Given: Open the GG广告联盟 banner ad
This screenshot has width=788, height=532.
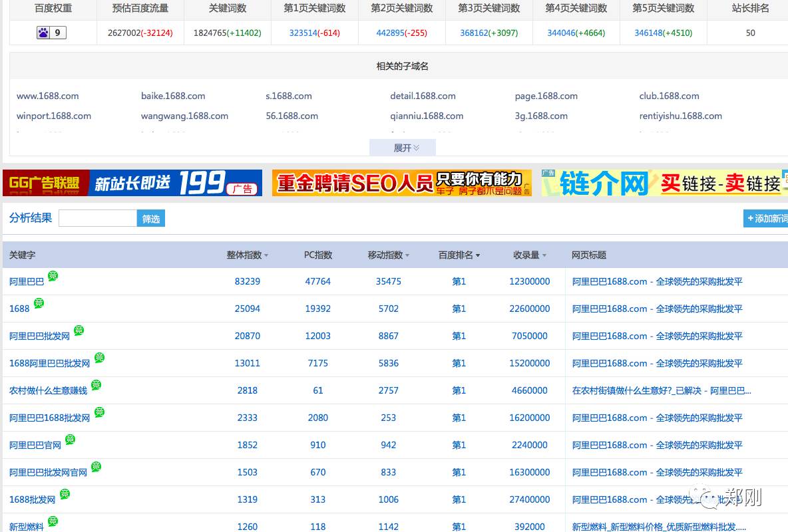Looking at the screenshot, I should [x=132, y=183].
